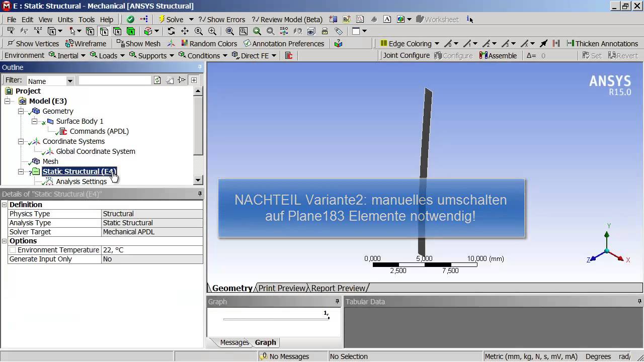Collapse the Geometry tree node

21,111
